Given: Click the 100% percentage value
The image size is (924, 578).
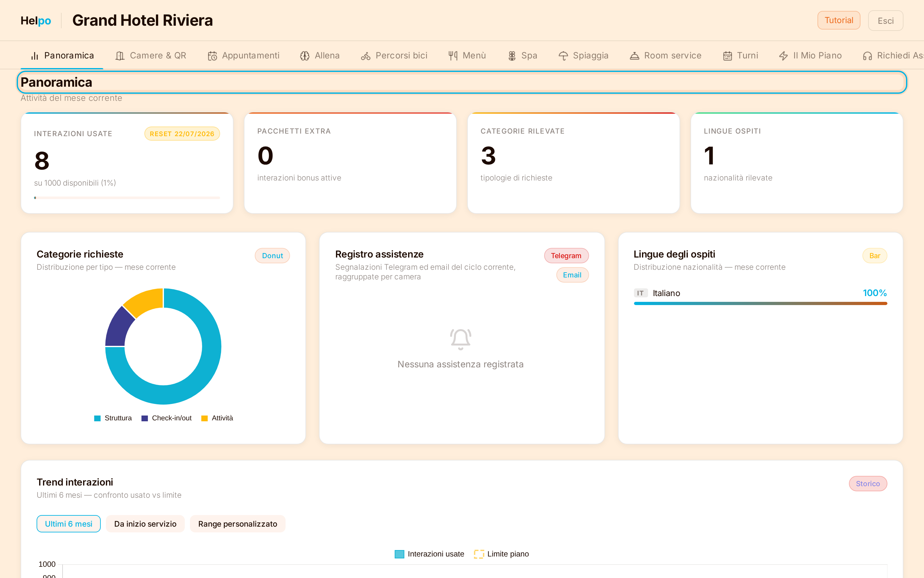Looking at the screenshot, I should coord(875,293).
